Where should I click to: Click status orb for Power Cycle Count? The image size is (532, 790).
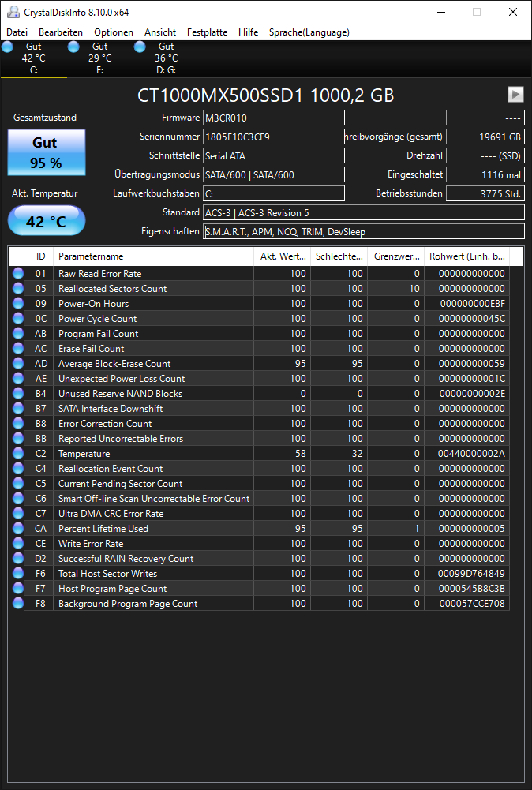18,318
